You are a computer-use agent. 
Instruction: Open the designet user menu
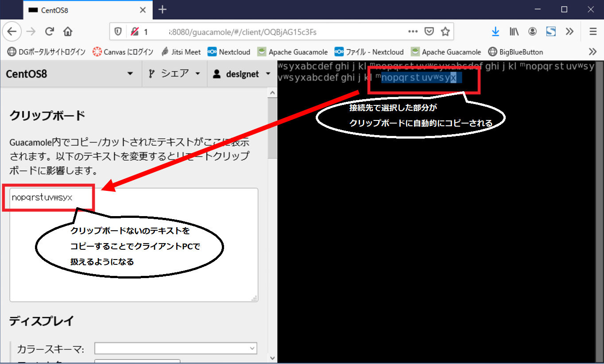coord(242,74)
